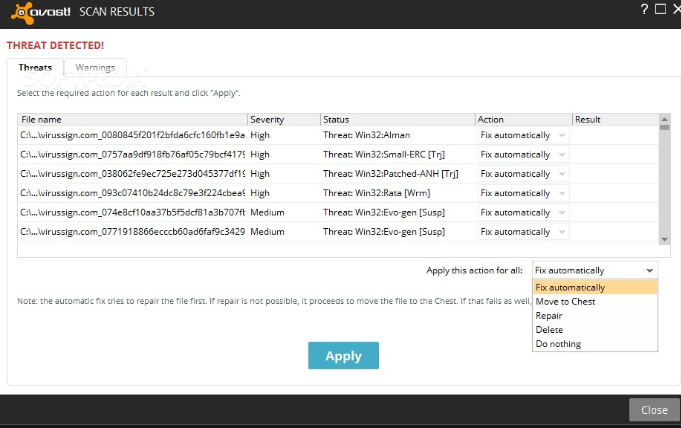
Task: Choose 'Delete' option from list
Action: coord(595,330)
